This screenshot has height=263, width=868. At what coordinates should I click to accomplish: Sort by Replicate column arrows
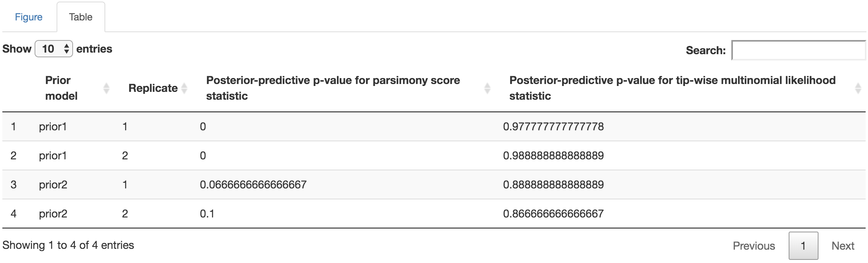pyautogui.click(x=184, y=88)
